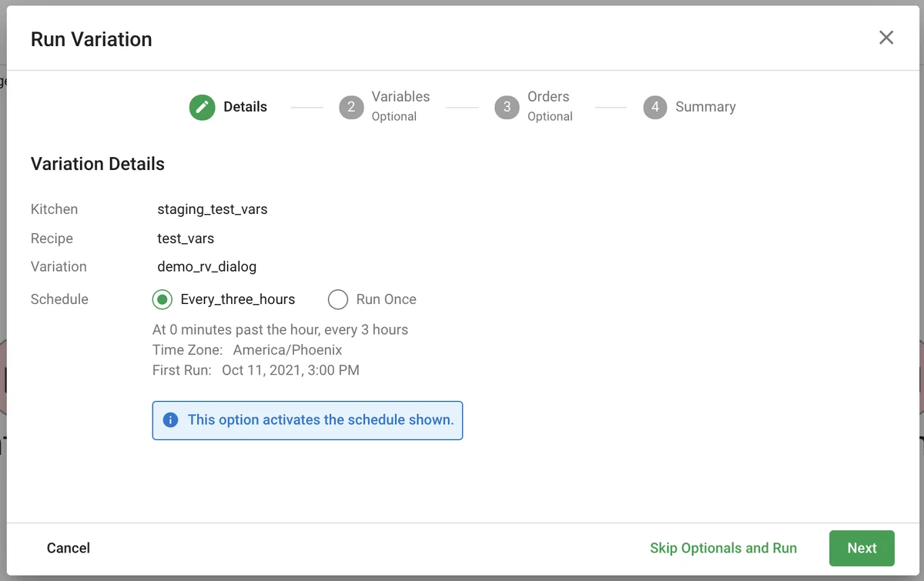
Task: Click the First Run date text
Action: pyautogui.click(x=290, y=370)
